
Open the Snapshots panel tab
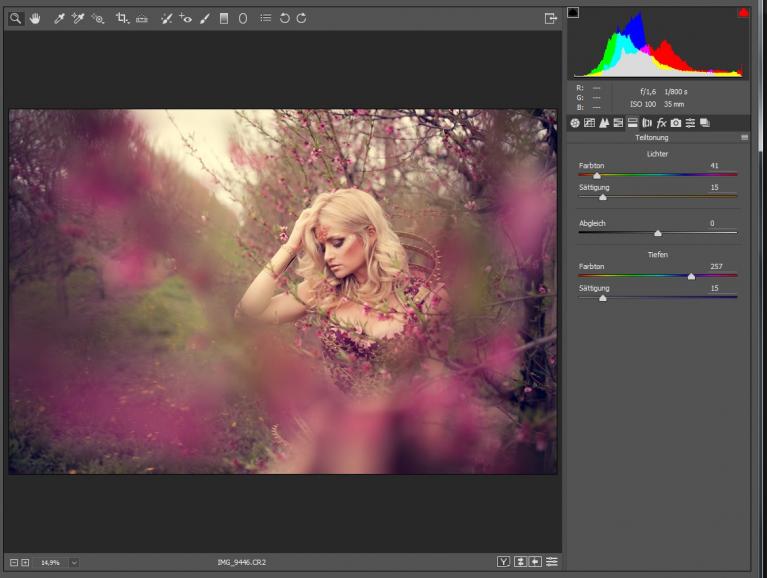pos(705,123)
